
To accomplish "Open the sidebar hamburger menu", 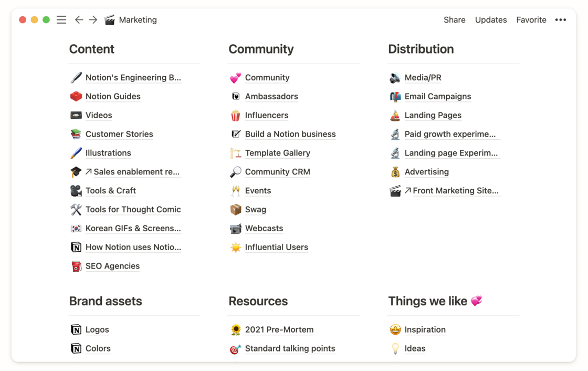I will (61, 20).
